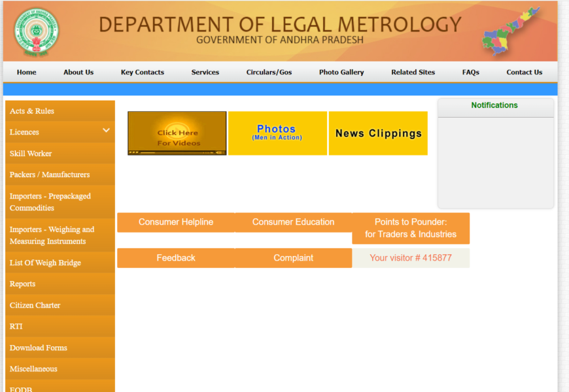This screenshot has height=392, width=569.
Task: Open Circulars/Gos in the navigation bar
Action: (269, 73)
